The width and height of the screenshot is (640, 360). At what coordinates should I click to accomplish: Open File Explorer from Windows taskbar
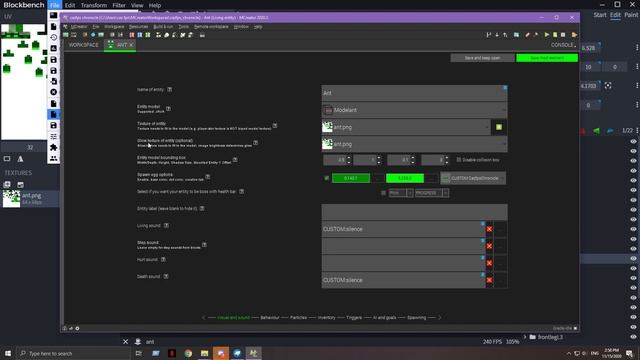pyautogui.click(x=204, y=353)
